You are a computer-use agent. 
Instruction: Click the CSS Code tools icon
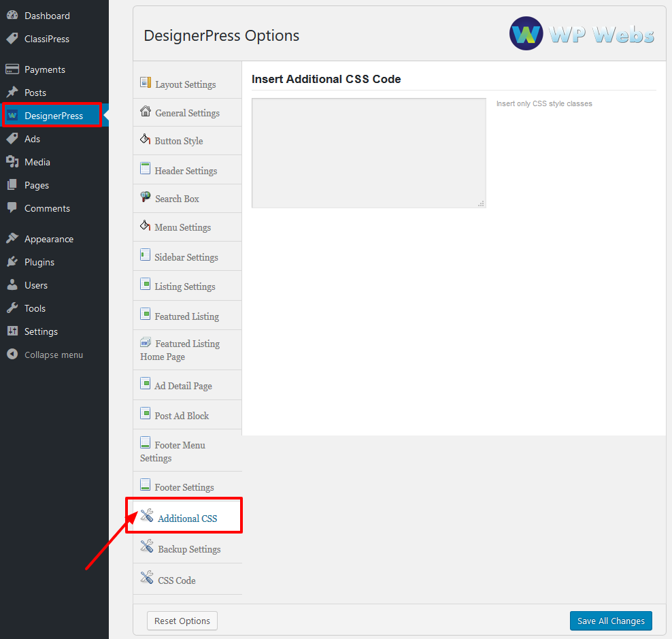point(147,578)
